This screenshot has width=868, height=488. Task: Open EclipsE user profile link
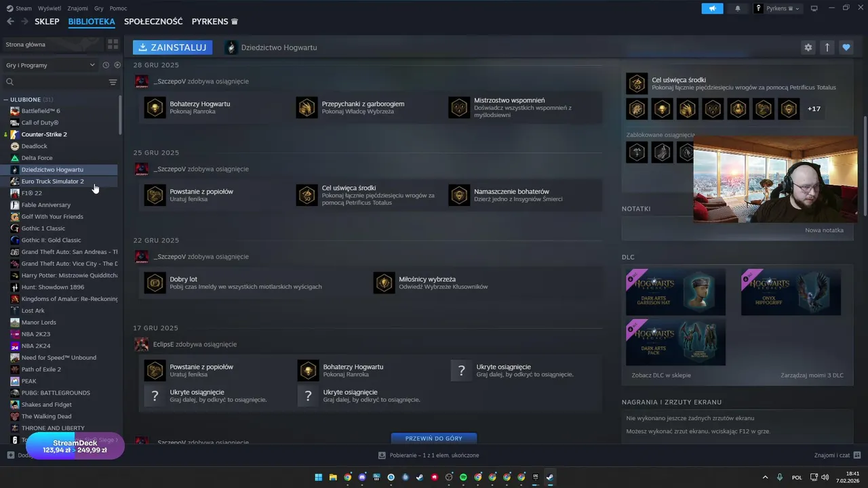(163, 344)
